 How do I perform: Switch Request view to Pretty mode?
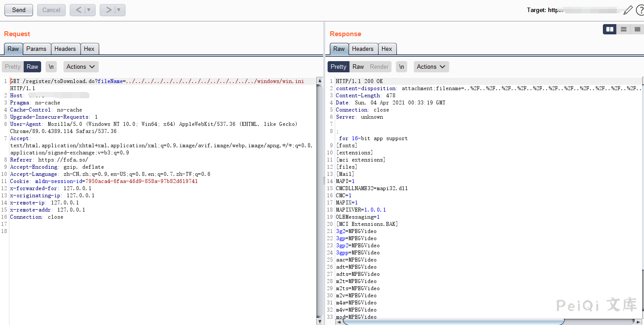click(13, 67)
